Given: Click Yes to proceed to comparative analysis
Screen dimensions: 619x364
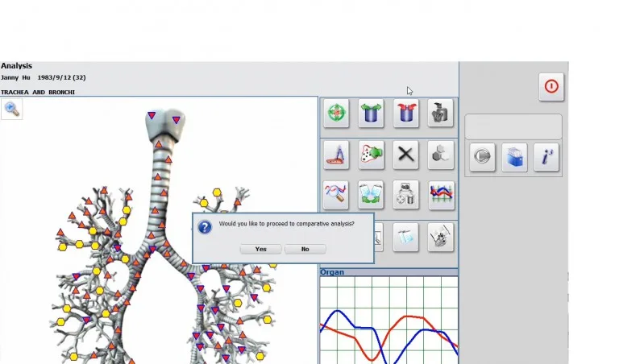Looking at the screenshot, I should [x=260, y=250].
